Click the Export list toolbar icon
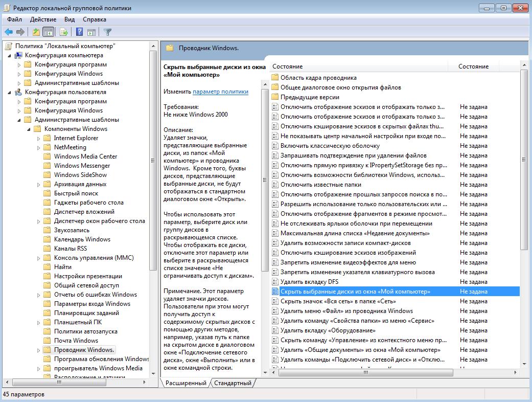532x402 pixels. click(x=64, y=32)
